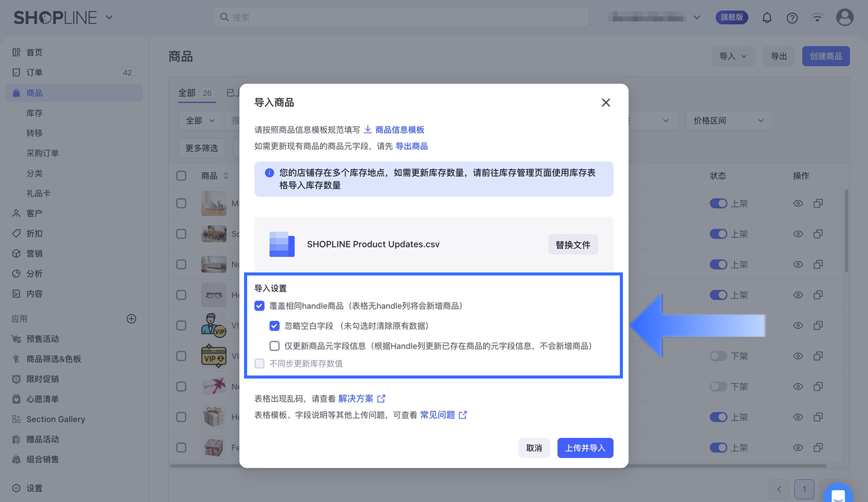This screenshot has width=868, height=502.
Task: Expand the SHOPLINE logo dropdown chevron
Action: (109, 17)
